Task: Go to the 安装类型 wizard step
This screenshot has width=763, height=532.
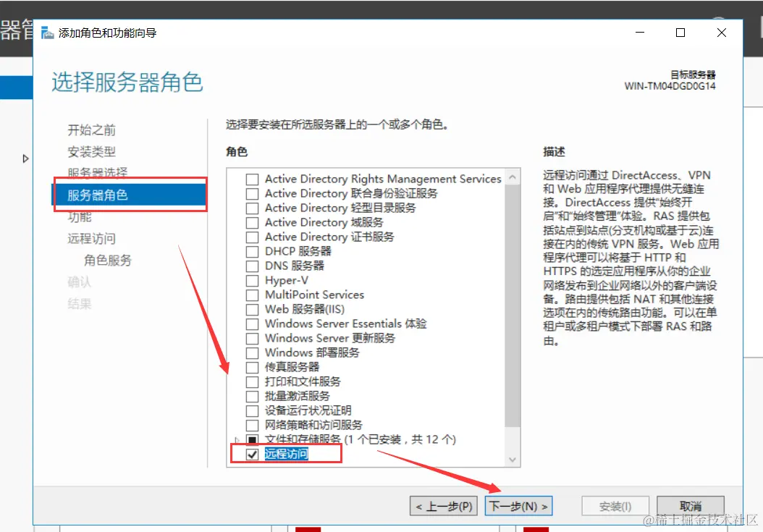Action: 91,152
